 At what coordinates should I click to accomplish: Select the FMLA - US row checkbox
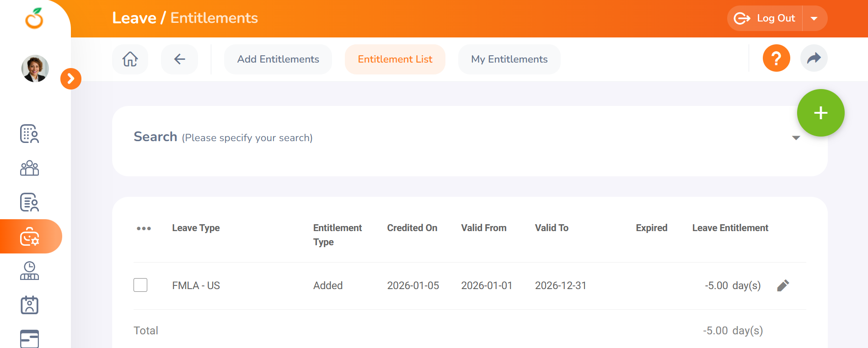140,285
